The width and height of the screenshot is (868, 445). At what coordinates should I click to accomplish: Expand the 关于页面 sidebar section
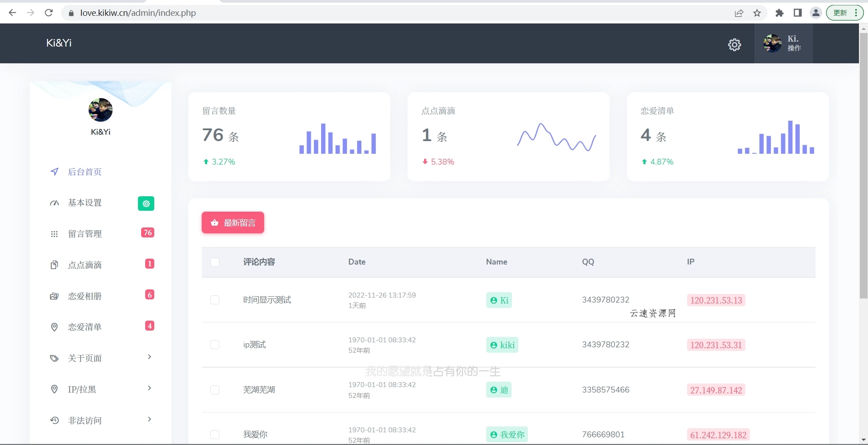[x=149, y=357]
